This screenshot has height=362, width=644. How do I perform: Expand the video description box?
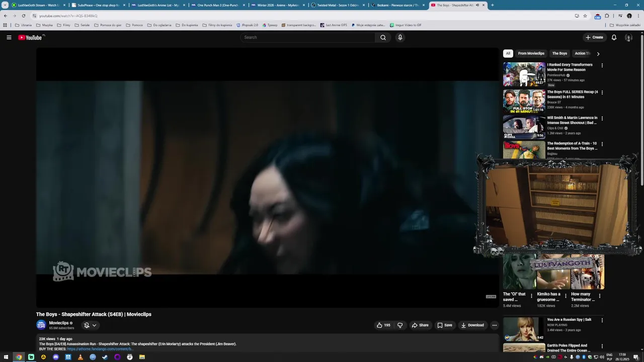tap(267, 344)
